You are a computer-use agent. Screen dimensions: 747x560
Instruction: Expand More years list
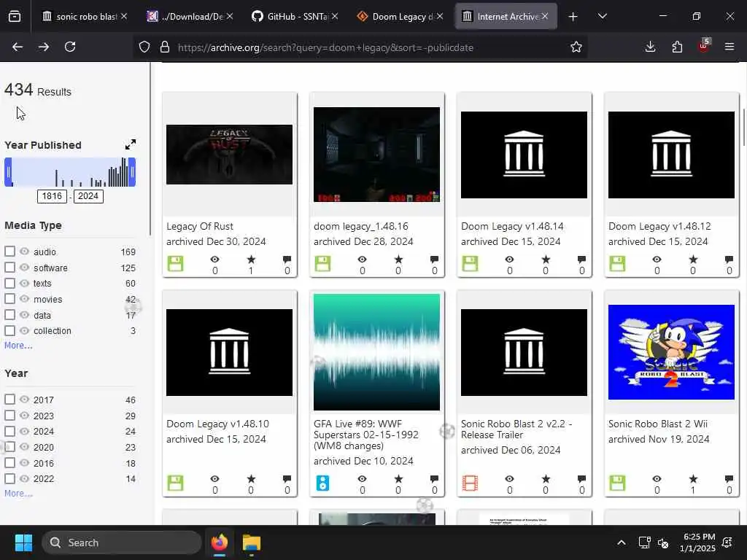pos(18,494)
